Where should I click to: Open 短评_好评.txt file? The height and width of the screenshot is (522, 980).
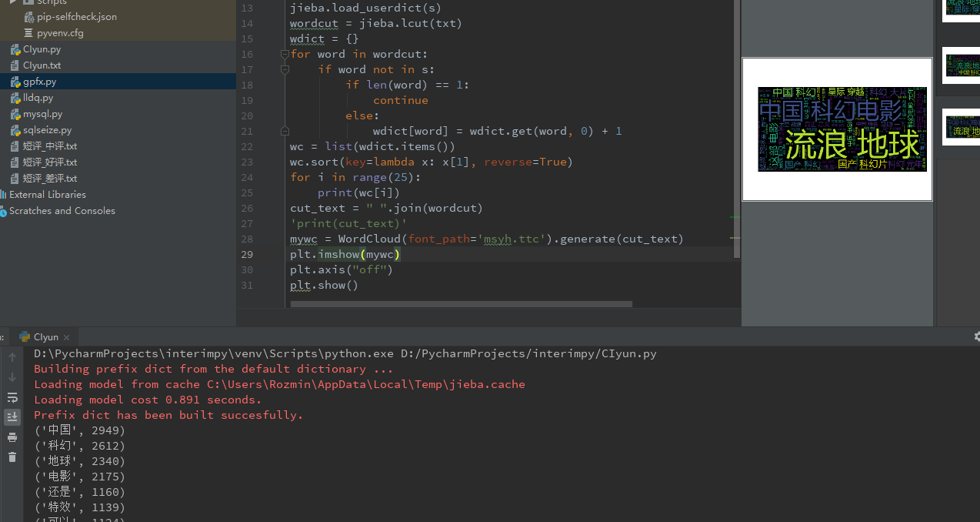pos(50,162)
